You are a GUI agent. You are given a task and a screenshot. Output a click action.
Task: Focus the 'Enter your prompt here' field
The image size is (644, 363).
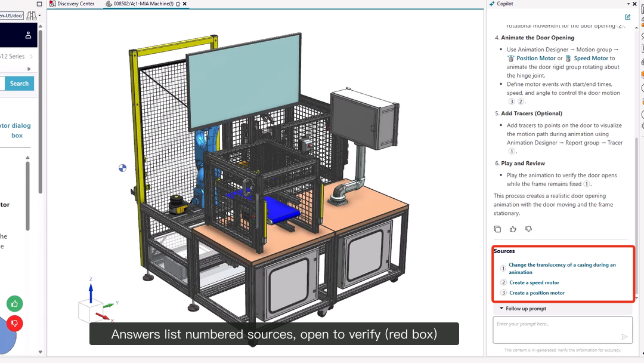click(x=563, y=330)
